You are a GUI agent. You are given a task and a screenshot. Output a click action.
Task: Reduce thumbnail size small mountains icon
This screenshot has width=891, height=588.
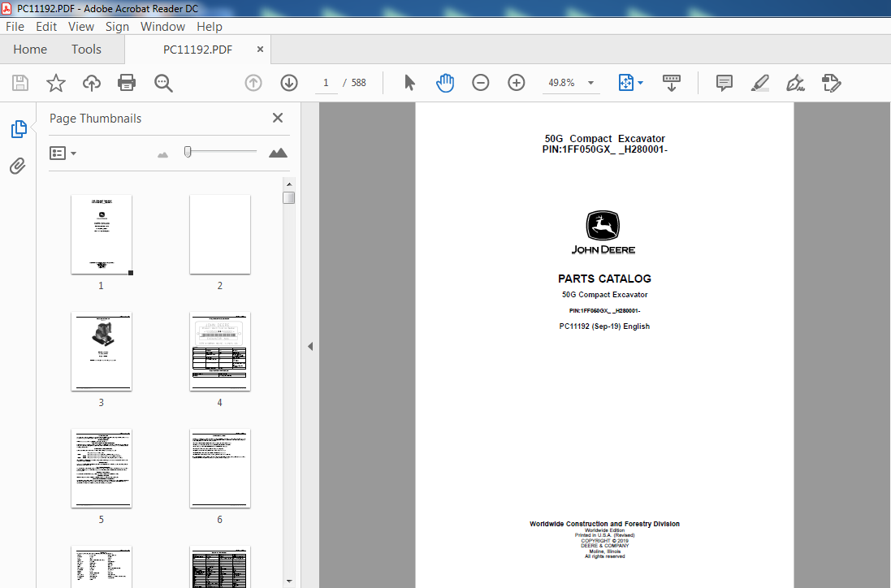tap(163, 154)
